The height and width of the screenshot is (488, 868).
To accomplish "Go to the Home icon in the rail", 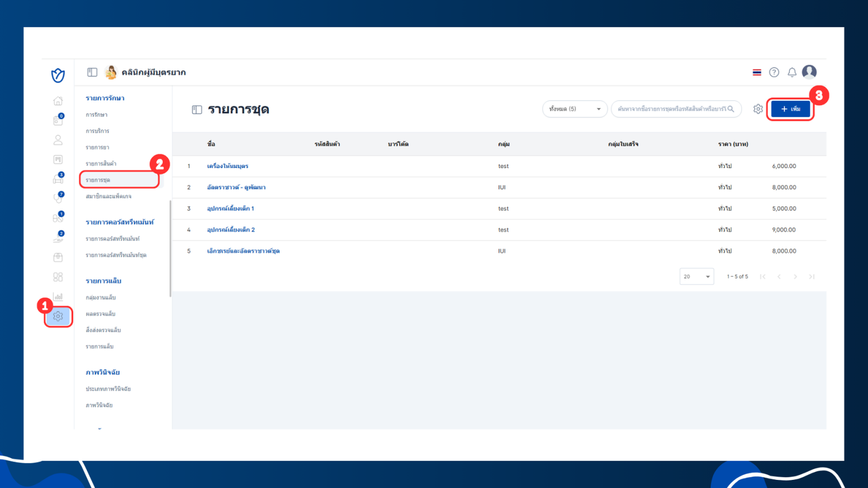I will click(58, 100).
